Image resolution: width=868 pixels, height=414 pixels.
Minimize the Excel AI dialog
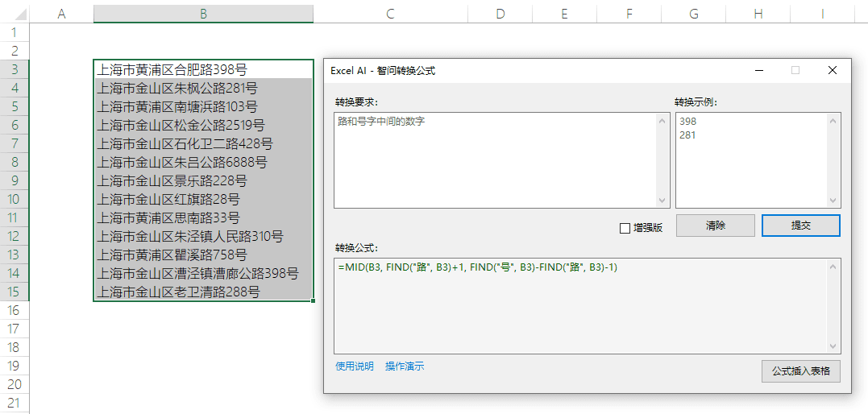759,70
